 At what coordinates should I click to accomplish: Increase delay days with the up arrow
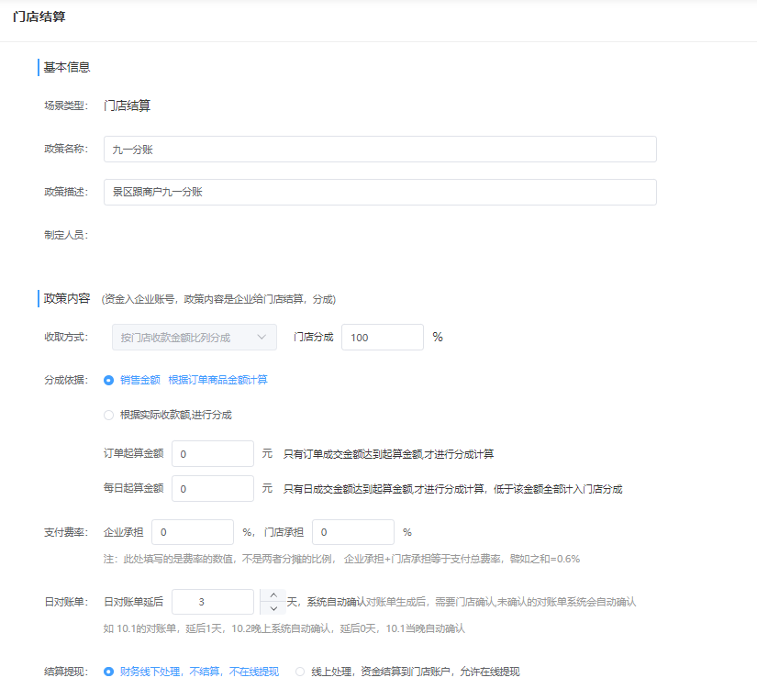(273, 595)
